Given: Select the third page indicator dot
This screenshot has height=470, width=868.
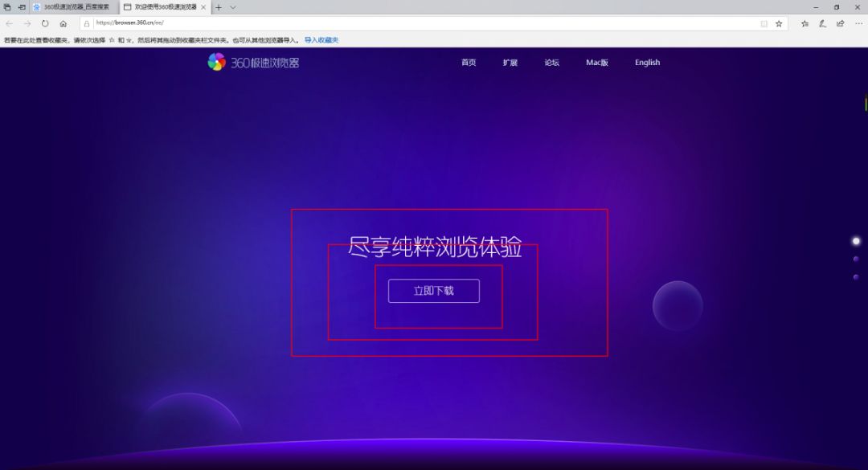Looking at the screenshot, I should click(x=856, y=277).
